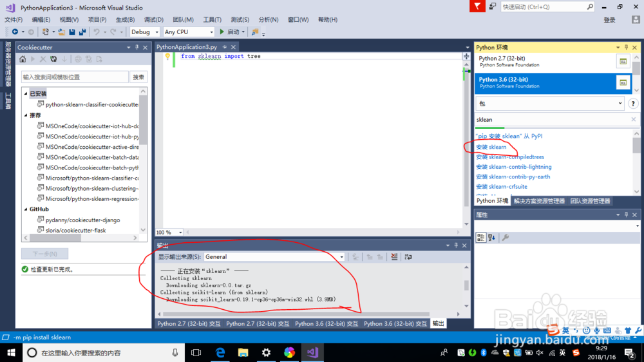The width and height of the screenshot is (644, 362).
Task: Click the Cookiecutter search input field
Action: tap(75, 77)
